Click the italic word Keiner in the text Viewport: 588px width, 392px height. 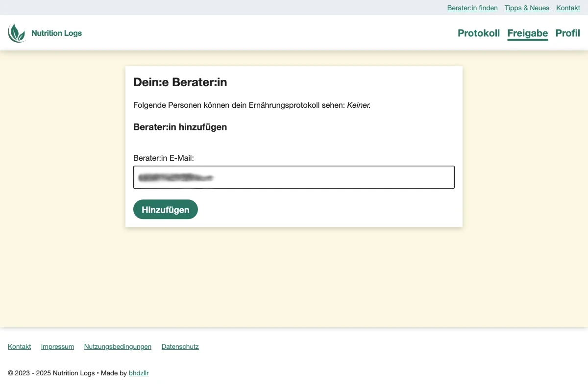pyautogui.click(x=358, y=105)
